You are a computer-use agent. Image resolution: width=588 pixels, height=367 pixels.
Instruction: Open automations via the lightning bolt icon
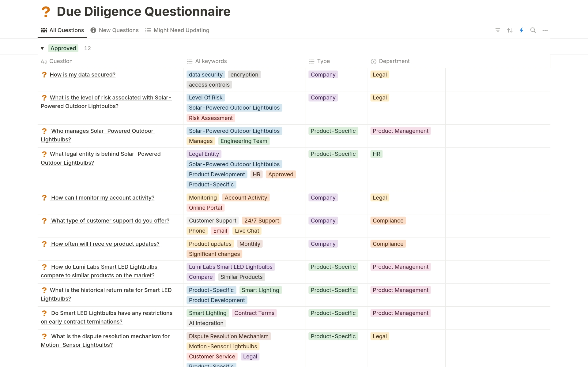point(521,30)
